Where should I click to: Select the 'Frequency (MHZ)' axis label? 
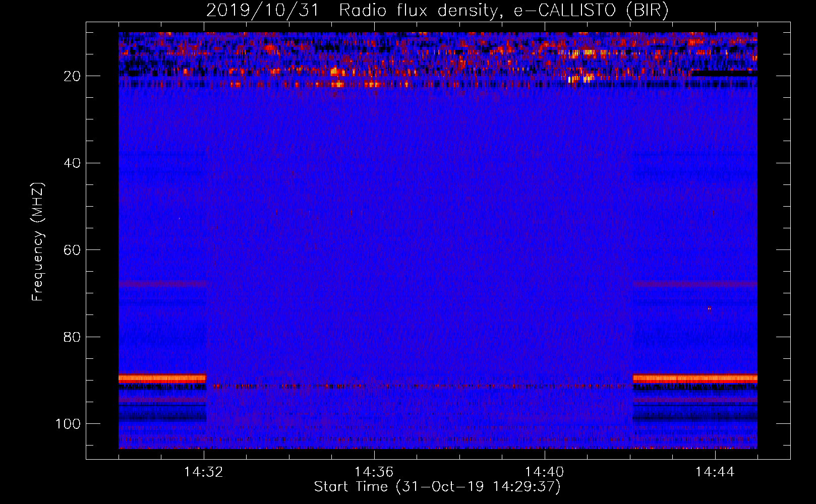[38, 241]
